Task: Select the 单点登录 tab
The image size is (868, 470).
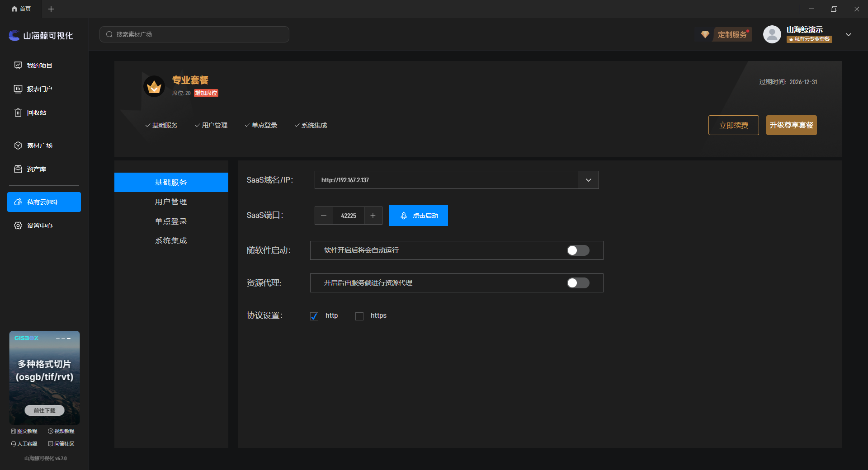Action: coord(171,221)
